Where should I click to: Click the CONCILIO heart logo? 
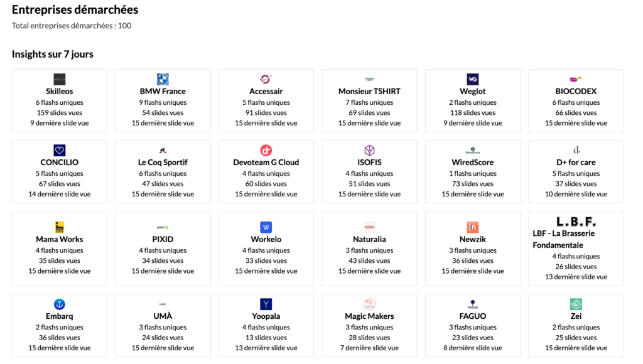coord(60,150)
